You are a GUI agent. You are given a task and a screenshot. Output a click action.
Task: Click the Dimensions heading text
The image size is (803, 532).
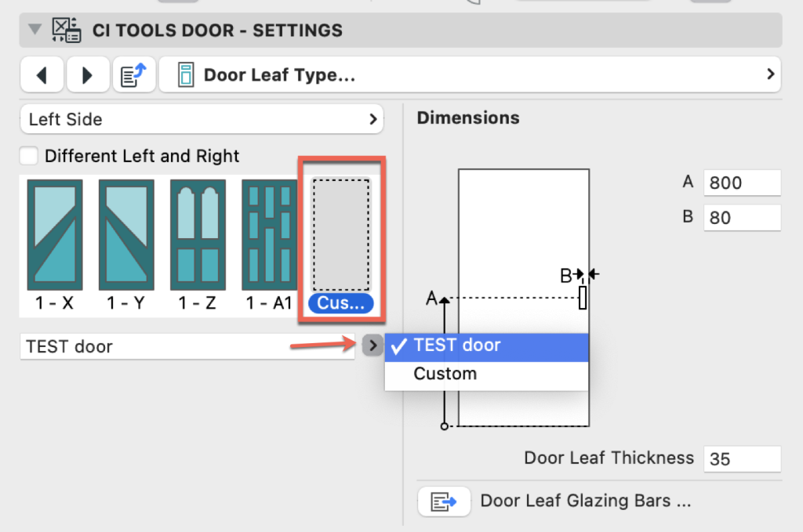tap(468, 118)
